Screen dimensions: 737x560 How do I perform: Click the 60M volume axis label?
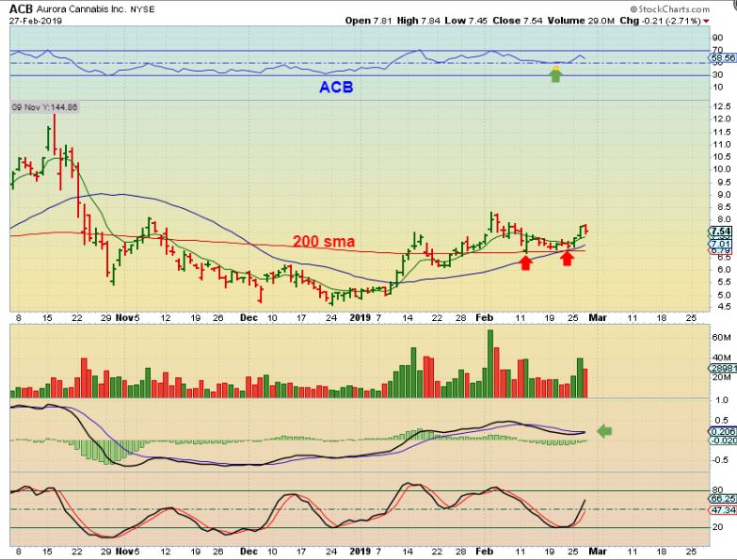pos(722,337)
